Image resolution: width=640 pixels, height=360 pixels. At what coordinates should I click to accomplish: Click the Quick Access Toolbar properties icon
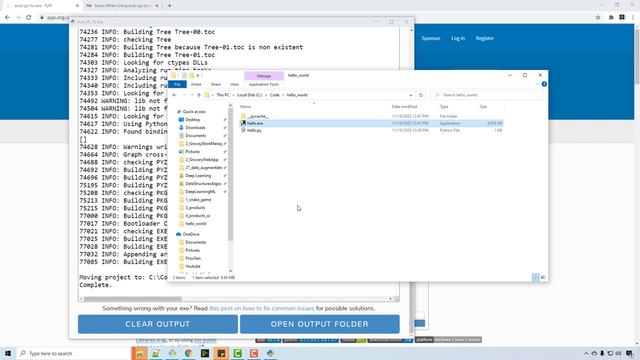(184, 76)
